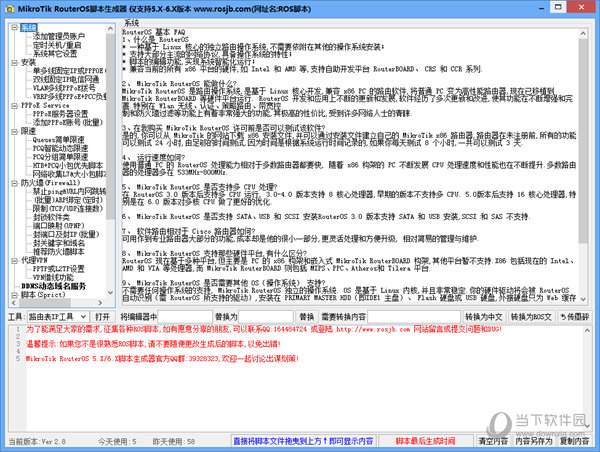Screen dimensions: 600x452
Task: Click 内容另存为 button
Action: [534, 441]
